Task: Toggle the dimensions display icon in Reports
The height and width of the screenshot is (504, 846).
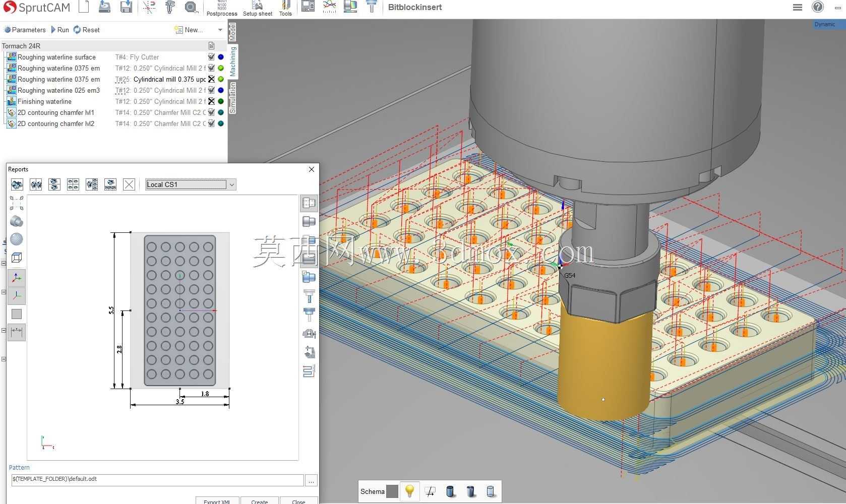Action: [17, 332]
